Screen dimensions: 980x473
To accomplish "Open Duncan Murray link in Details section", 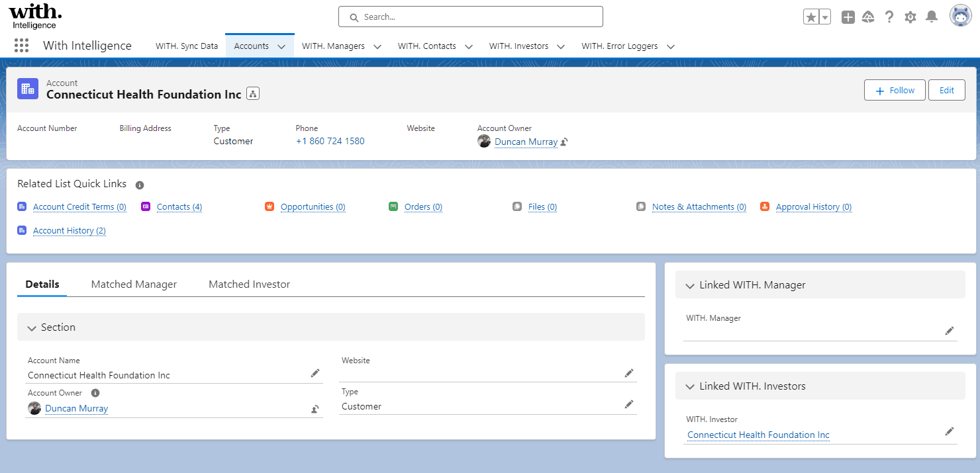I will click(x=77, y=408).
